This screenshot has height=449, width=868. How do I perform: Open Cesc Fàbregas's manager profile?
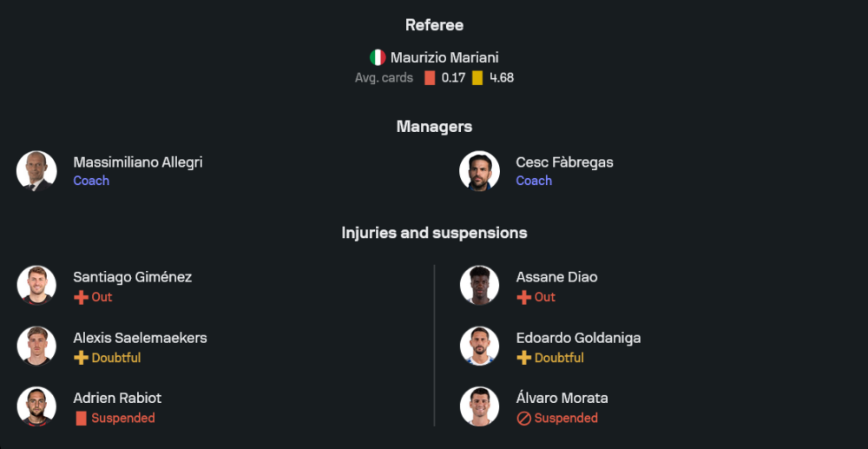(564, 162)
